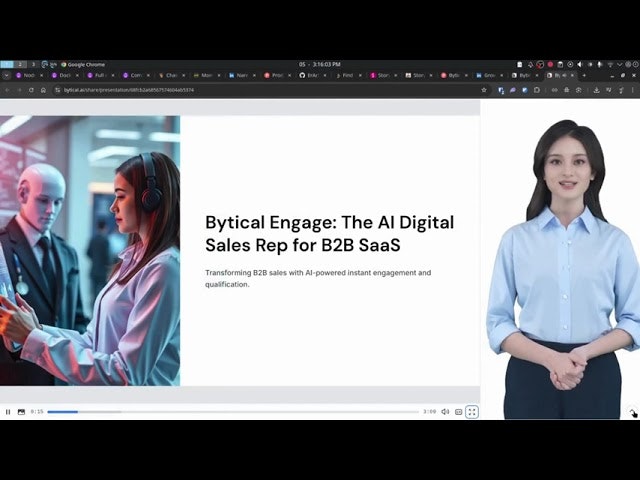This screenshot has width=640, height=480.
Task: Switch to the 'Com' browser tab
Action: click(x=136, y=76)
